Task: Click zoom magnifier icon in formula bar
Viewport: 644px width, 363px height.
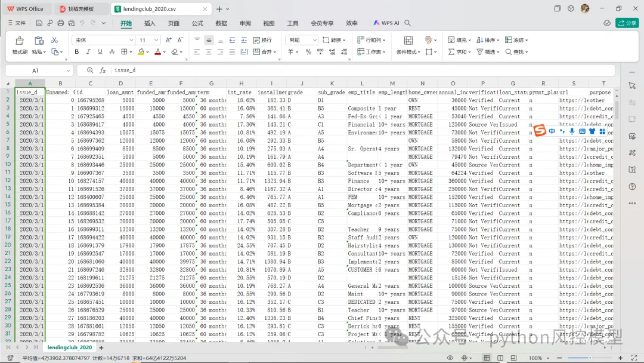Action: click(90, 70)
